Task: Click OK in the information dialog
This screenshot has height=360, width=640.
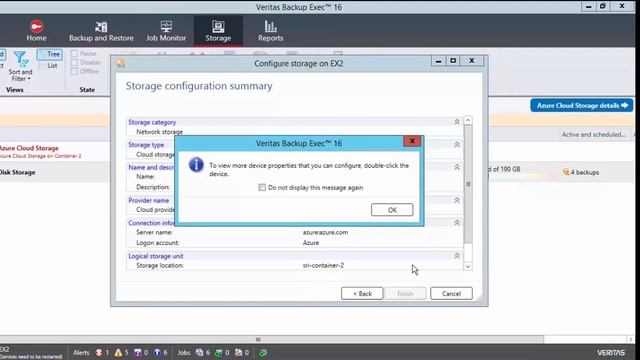Action: [x=392, y=210]
